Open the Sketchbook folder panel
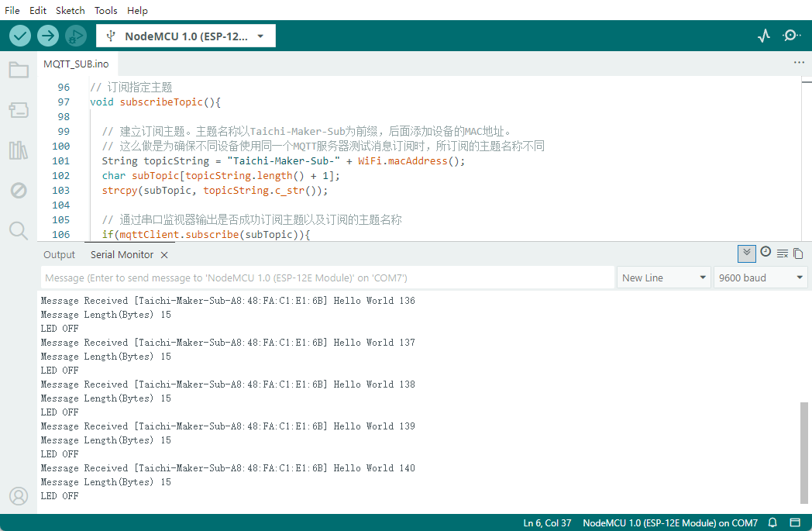The width and height of the screenshot is (812, 531). [19, 70]
